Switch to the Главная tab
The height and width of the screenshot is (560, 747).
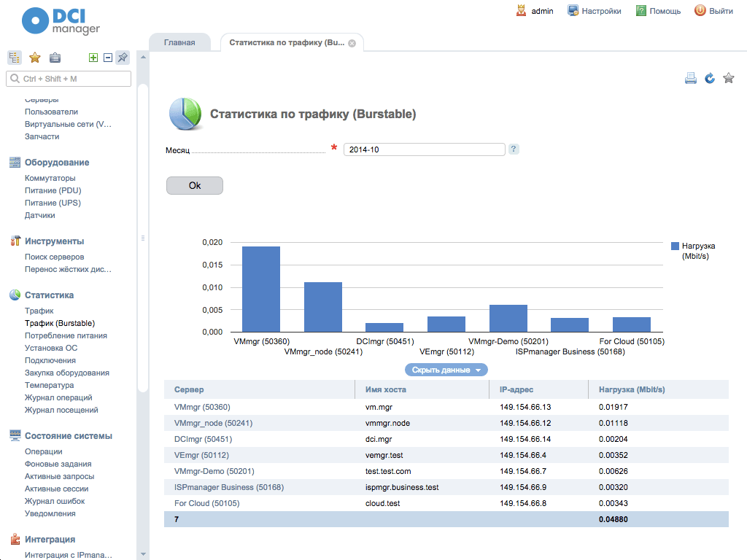click(181, 42)
